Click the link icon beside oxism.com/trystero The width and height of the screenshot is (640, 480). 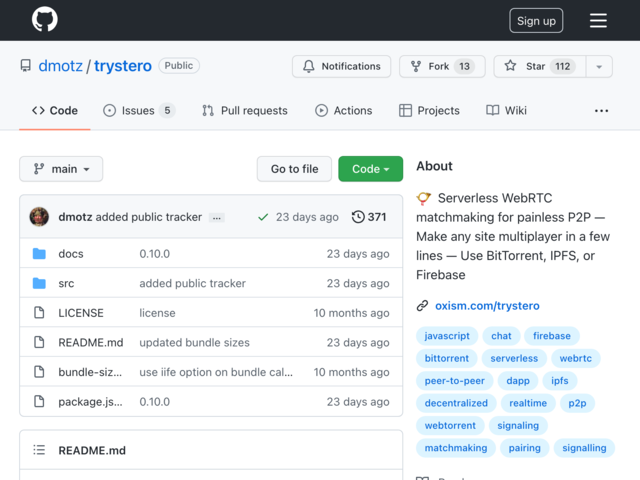click(x=422, y=306)
